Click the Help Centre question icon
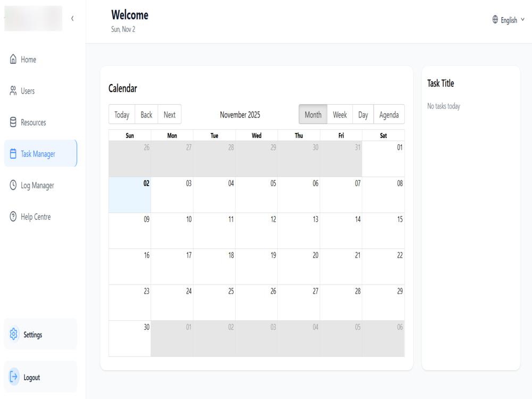 tap(13, 217)
